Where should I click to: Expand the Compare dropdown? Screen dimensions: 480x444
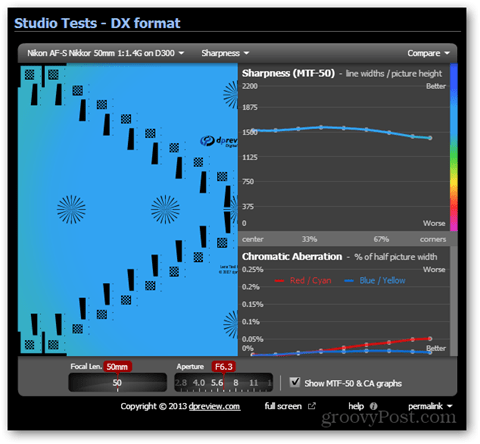428,53
